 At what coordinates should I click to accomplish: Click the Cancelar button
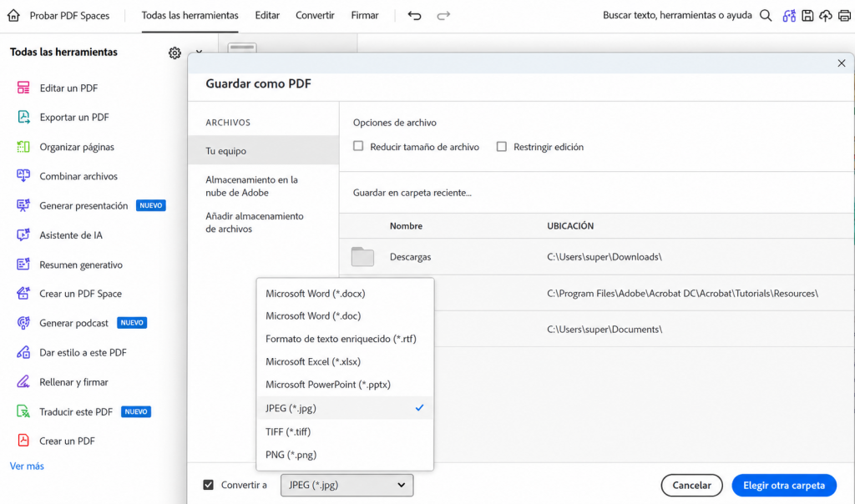[x=691, y=485]
